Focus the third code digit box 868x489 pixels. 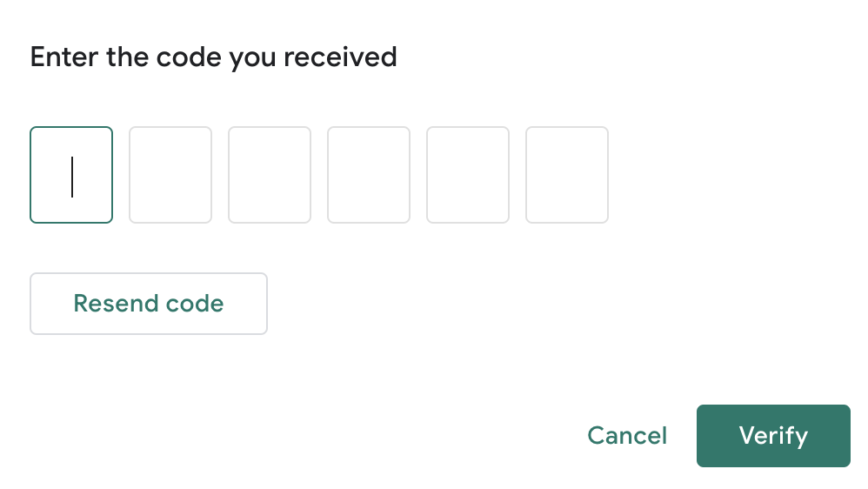[270, 175]
